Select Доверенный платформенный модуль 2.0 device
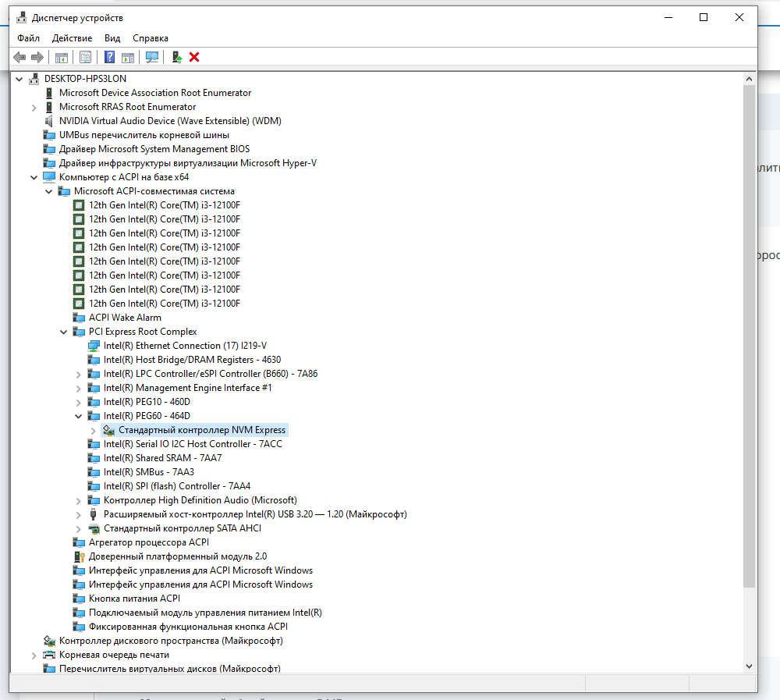The width and height of the screenshot is (780, 700). pyautogui.click(x=177, y=556)
